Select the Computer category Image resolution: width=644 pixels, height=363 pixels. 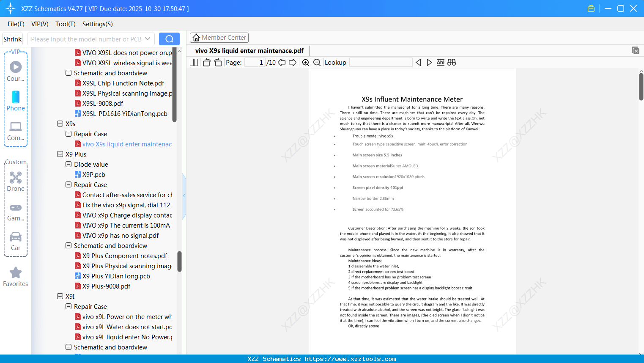(16, 131)
